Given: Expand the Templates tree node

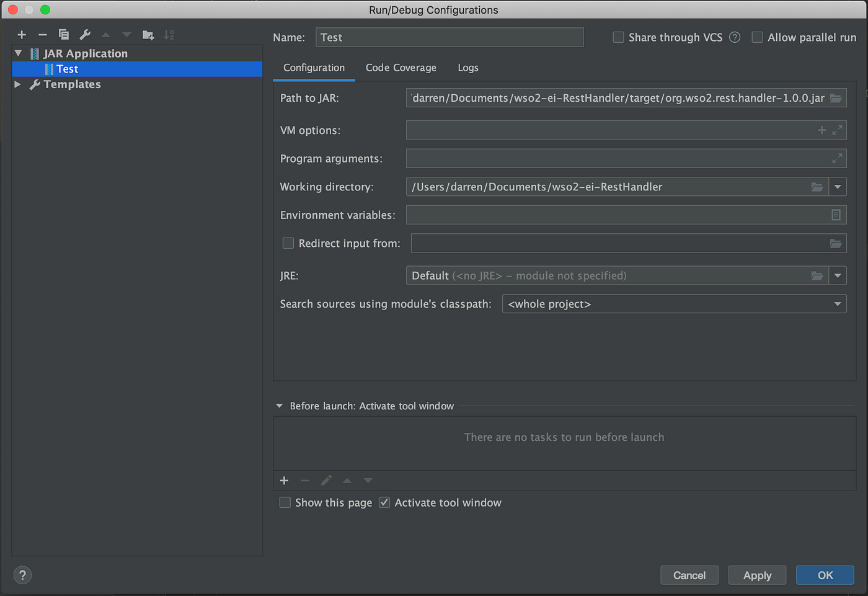Looking at the screenshot, I should (17, 84).
